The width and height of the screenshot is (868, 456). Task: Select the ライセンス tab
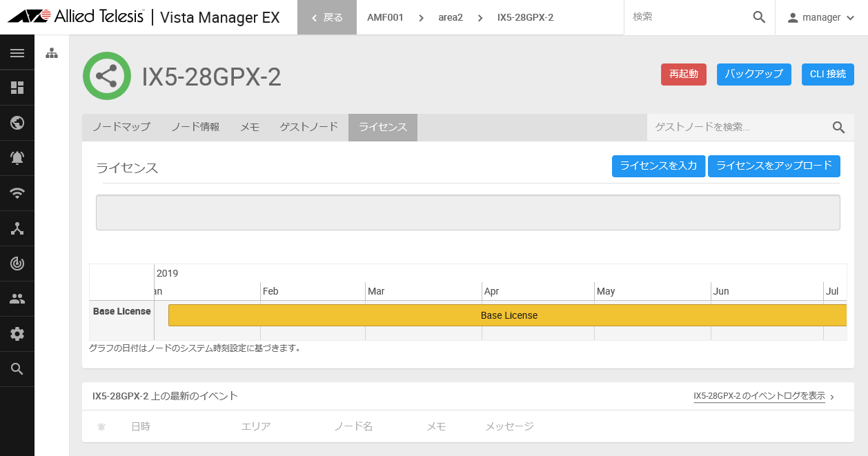coord(383,127)
